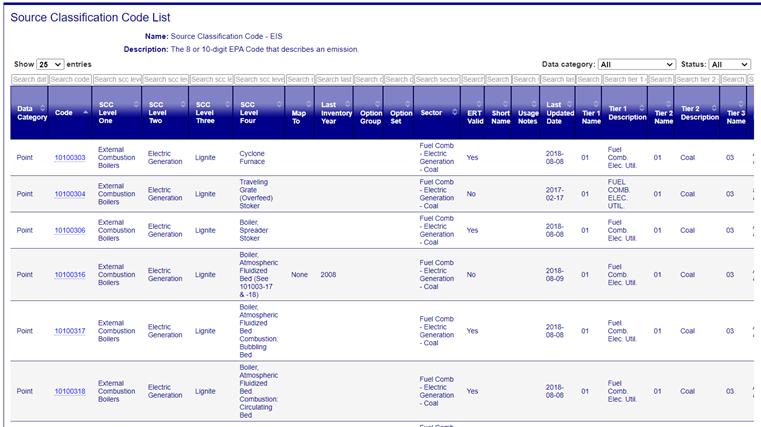This screenshot has height=427, width=761.
Task: Focus the Search sector filter field
Action: tap(437, 79)
